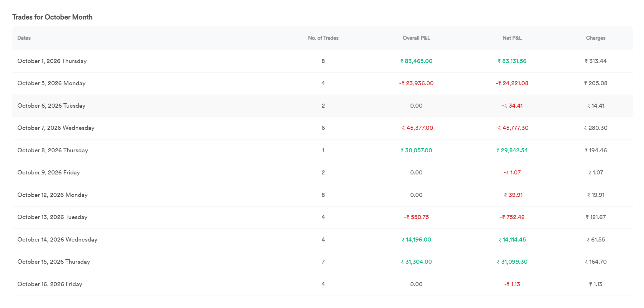
Task: Click Charges value ₹ 19.91
Action: click(x=596, y=195)
